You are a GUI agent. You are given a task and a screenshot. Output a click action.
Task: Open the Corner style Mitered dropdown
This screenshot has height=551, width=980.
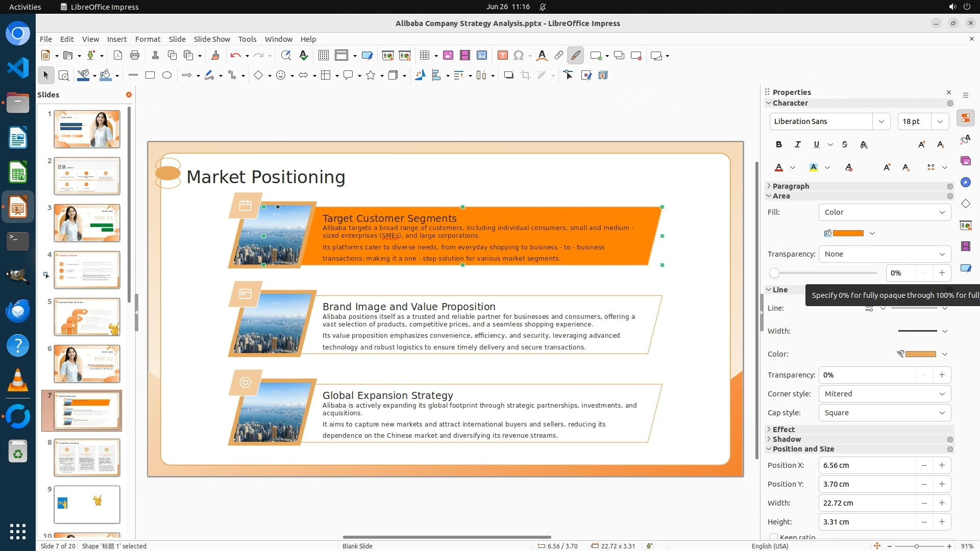point(885,394)
